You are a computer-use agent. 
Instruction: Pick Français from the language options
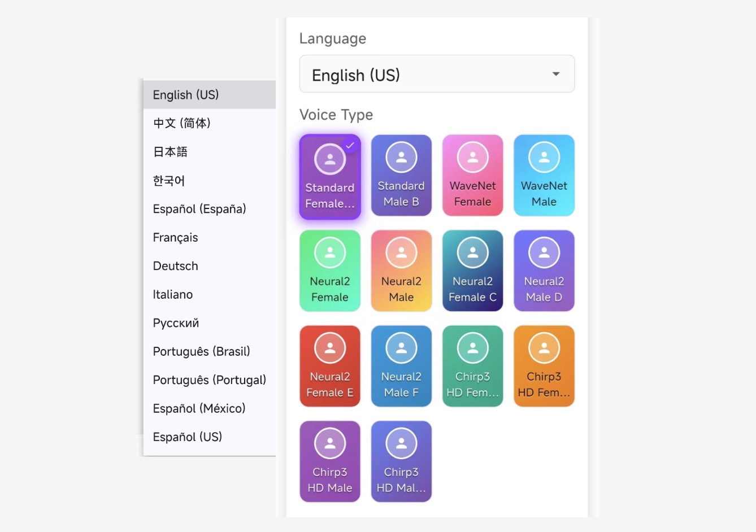pyautogui.click(x=175, y=237)
